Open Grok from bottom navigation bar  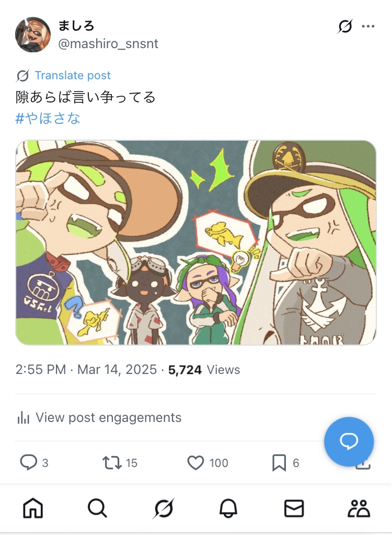(x=163, y=508)
